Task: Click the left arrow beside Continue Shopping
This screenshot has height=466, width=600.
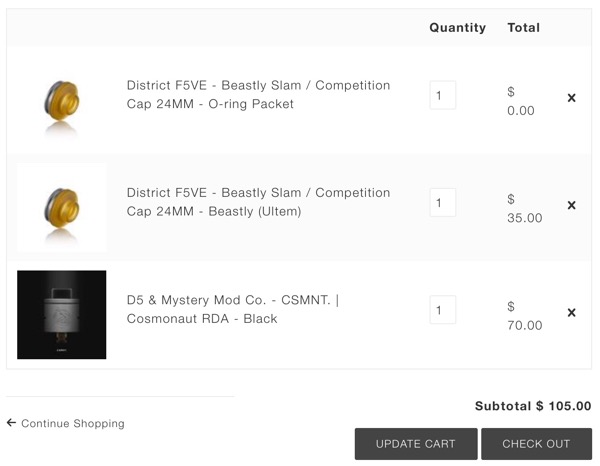Action: click(x=11, y=423)
